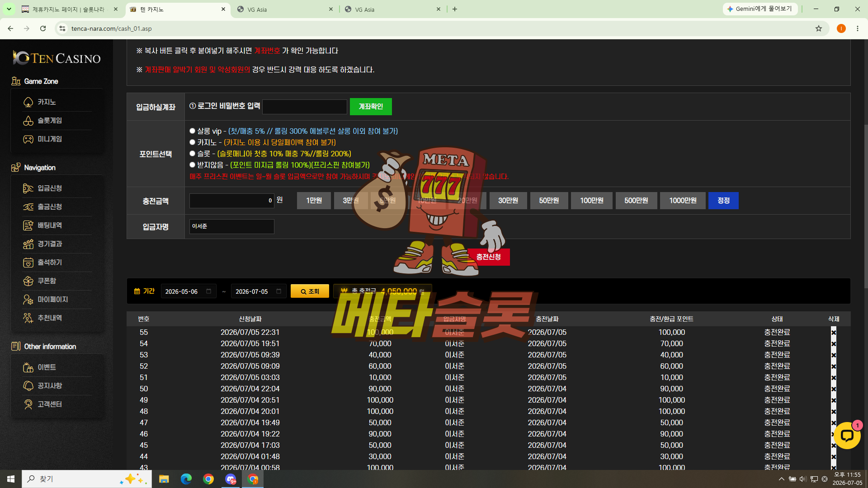The height and width of the screenshot is (488, 868).
Task: Click the 입금자명 name field
Action: [232, 226]
